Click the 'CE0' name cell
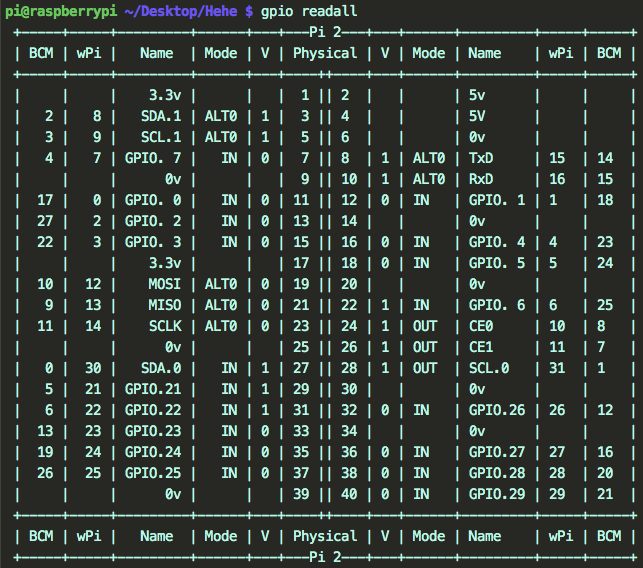This screenshot has width=643, height=568. coord(481,326)
